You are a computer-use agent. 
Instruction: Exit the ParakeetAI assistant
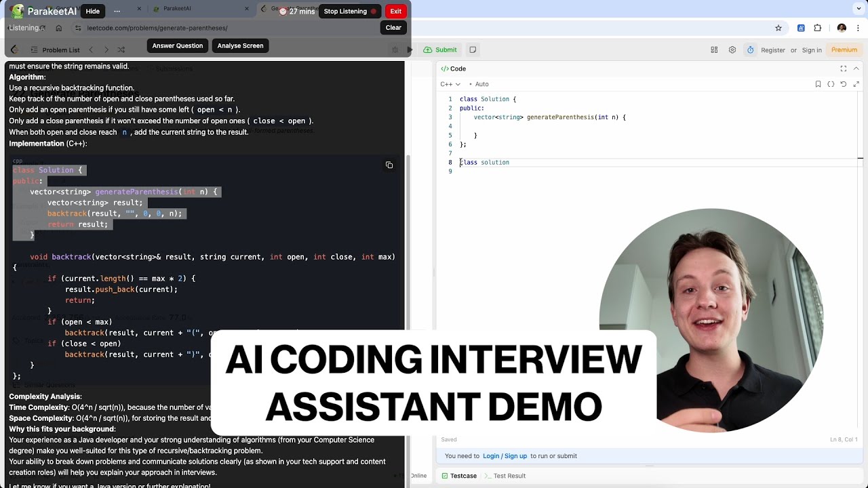pos(396,11)
